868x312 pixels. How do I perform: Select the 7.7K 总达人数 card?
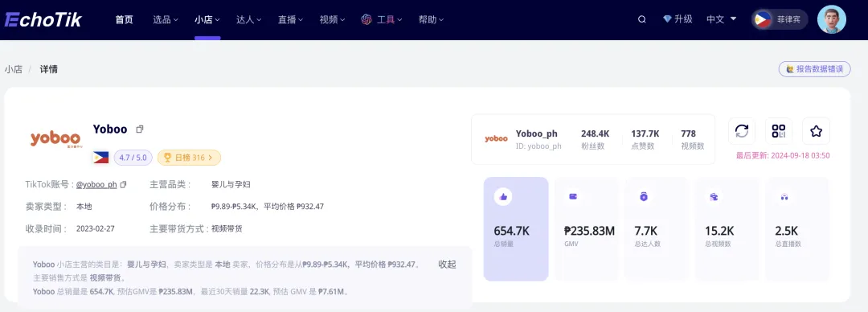[x=657, y=229]
